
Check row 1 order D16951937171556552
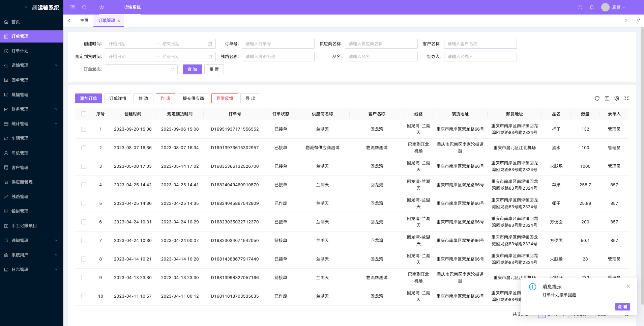pyautogui.click(x=84, y=129)
